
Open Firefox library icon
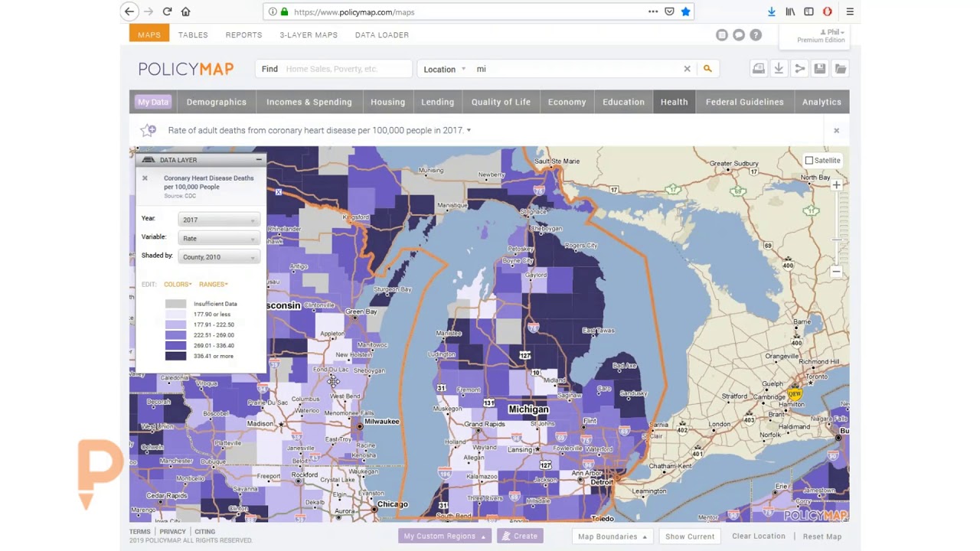point(790,11)
